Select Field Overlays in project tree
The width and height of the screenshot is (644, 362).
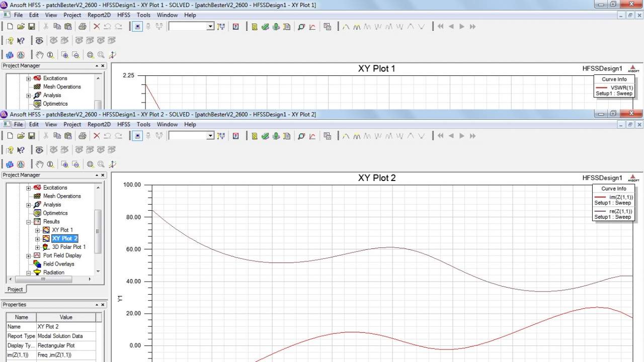point(58,264)
